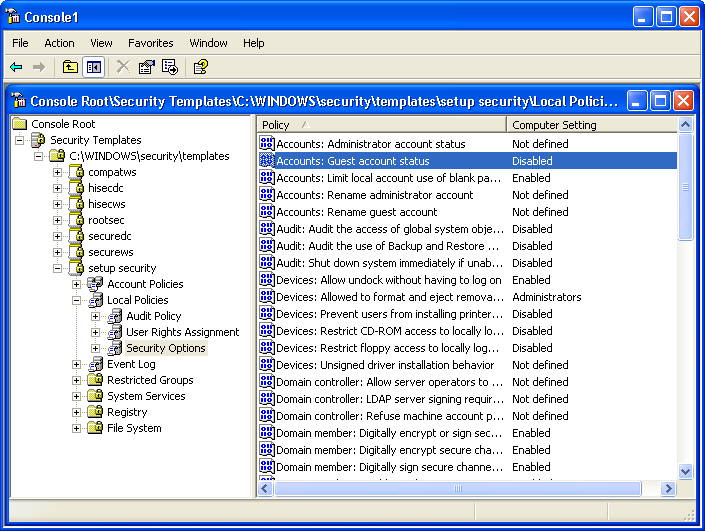The height and width of the screenshot is (531, 705).
Task: Click the Export List toolbar icon
Action: (170, 67)
